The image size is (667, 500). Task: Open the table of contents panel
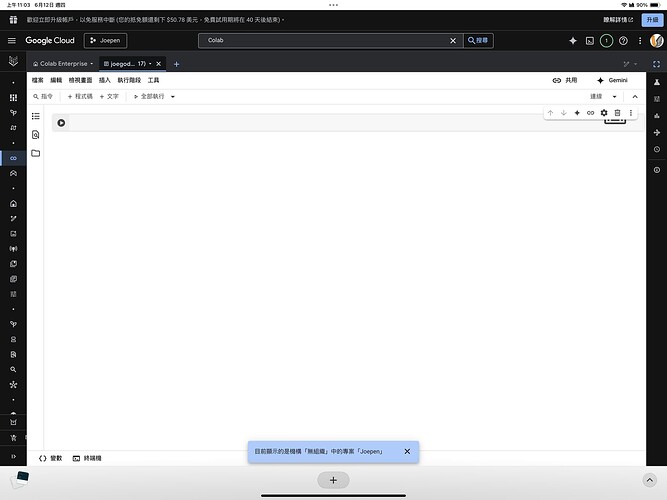(36, 116)
